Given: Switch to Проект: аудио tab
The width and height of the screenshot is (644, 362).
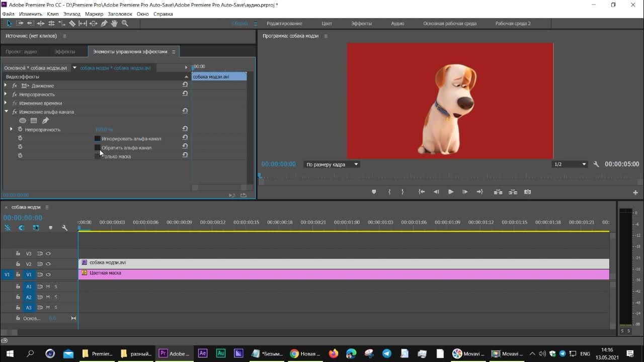Looking at the screenshot, I should [21, 51].
